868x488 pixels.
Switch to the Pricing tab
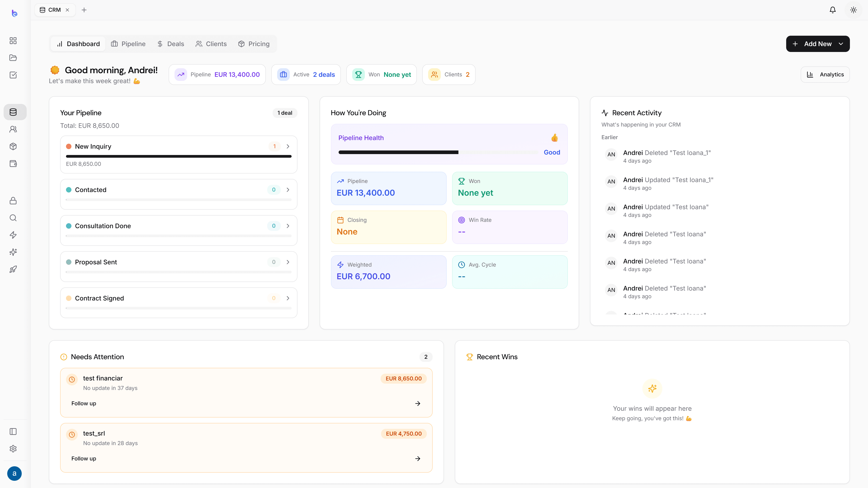tap(254, 44)
